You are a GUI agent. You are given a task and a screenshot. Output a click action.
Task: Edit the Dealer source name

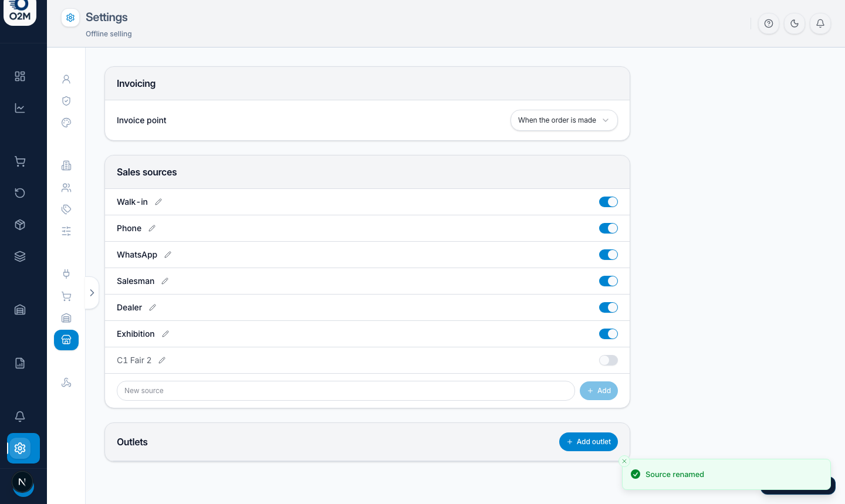153,307
